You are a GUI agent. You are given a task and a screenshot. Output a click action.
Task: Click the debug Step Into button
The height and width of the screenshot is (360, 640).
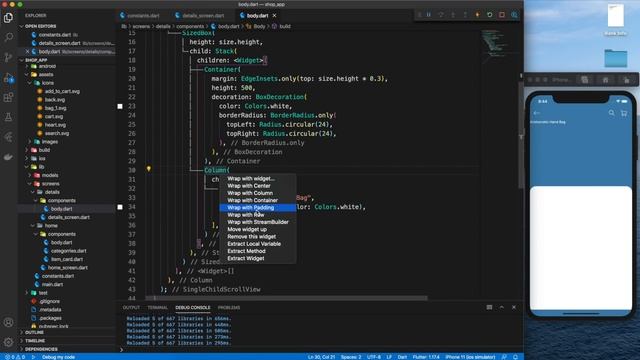point(453,15)
